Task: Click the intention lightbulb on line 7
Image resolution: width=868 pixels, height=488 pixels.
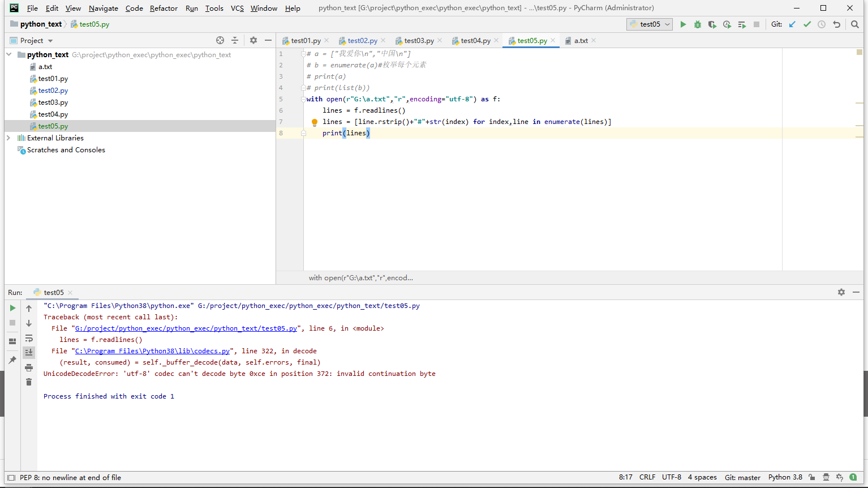Action: click(315, 122)
